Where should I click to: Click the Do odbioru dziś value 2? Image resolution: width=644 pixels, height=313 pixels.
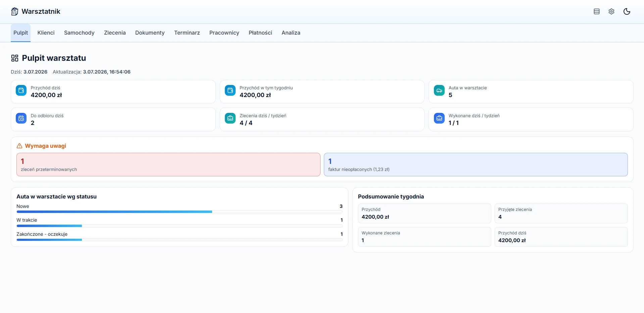pyautogui.click(x=33, y=123)
